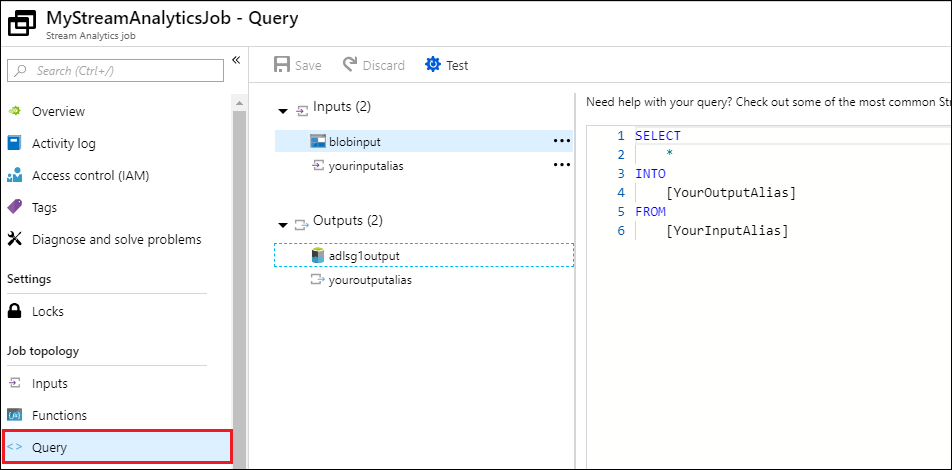Click [YourOutputAlias] in the query editor
This screenshot has height=470, width=952.
pyautogui.click(x=730, y=193)
